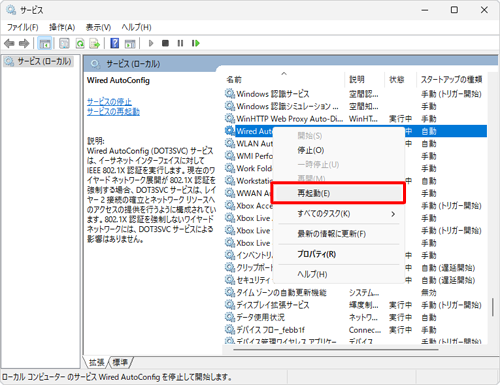Sort by the 名前 column header
The width and height of the screenshot is (500, 385).
[284, 79]
